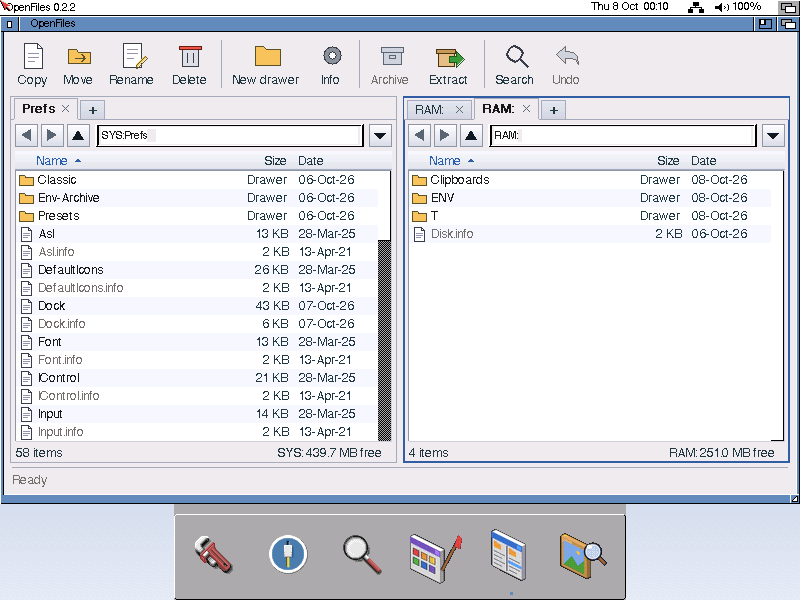Click the Archive toolbar icon

pyautogui.click(x=390, y=64)
